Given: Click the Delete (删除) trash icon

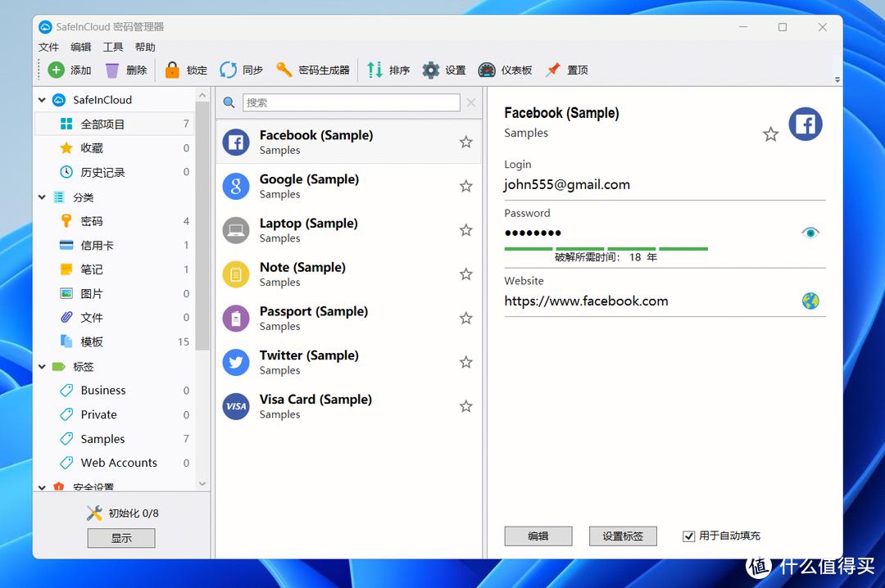Looking at the screenshot, I should coord(112,70).
